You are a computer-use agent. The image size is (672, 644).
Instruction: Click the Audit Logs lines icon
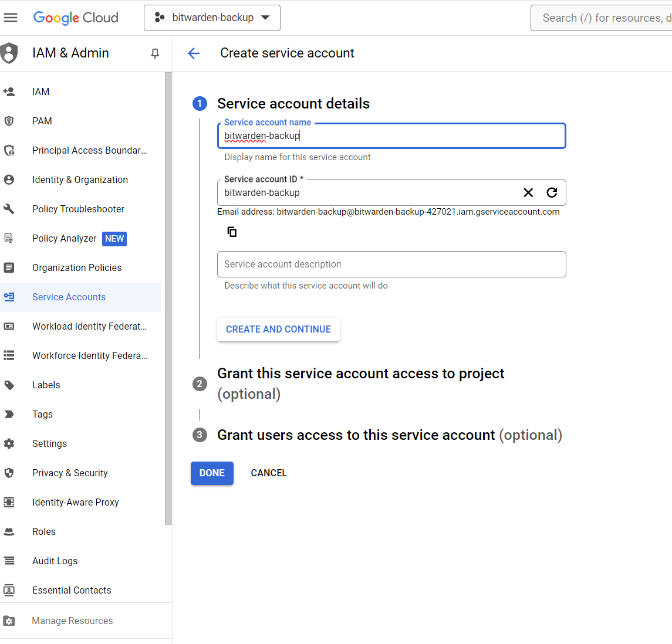coord(9,561)
